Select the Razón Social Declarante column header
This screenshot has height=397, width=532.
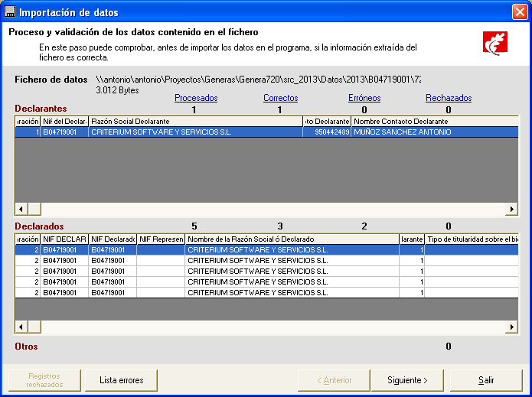click(195, 122)
